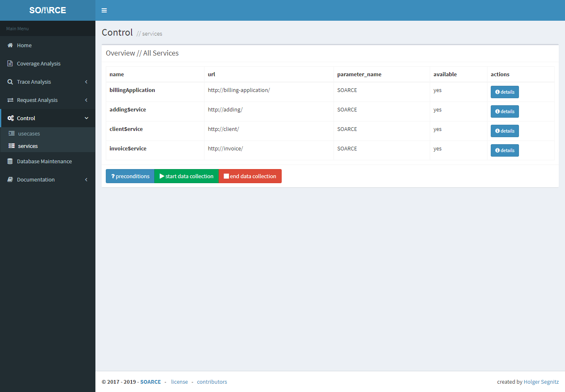This screenshot has width=565, height=392.
Task: Select the Control menu item
Action: pos(48,118)
